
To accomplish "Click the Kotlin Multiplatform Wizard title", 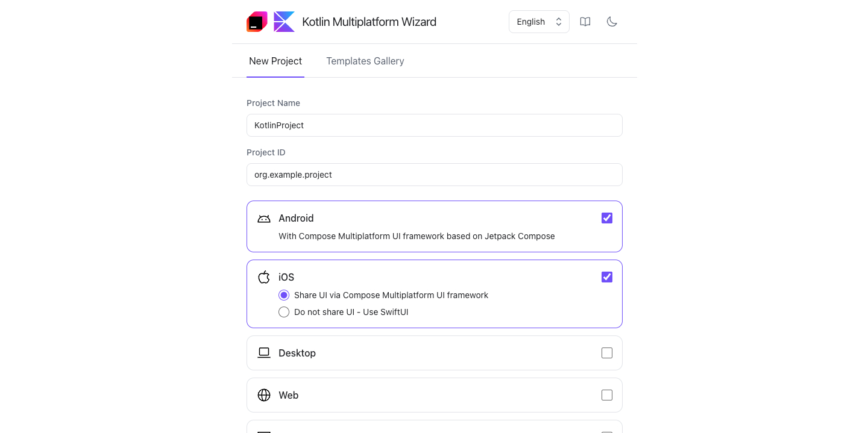I will pyautogui.click(x=370, y=21).
